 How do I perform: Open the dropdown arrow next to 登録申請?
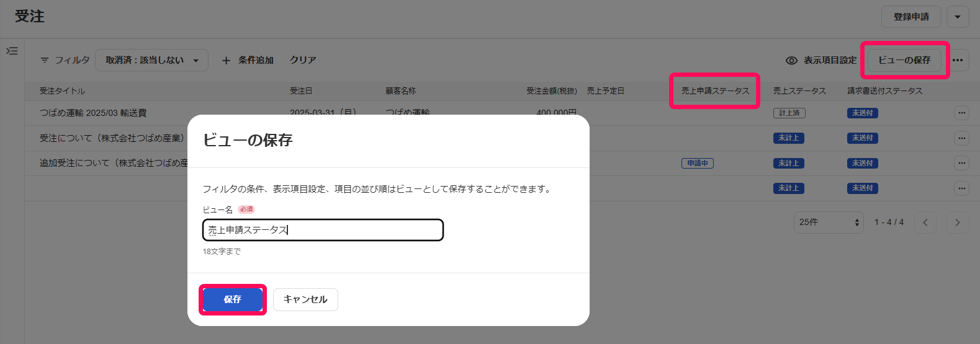pos(958,17)
